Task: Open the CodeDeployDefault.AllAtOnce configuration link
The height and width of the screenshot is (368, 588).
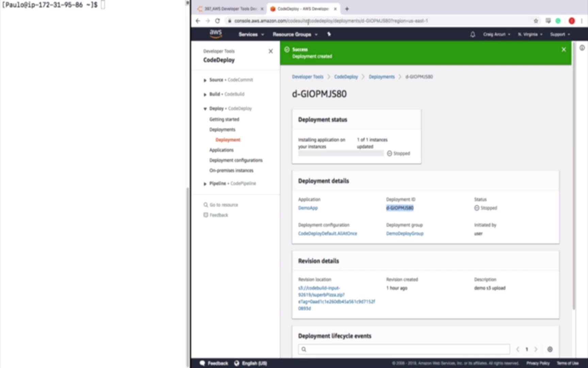Action: point(328,233)
